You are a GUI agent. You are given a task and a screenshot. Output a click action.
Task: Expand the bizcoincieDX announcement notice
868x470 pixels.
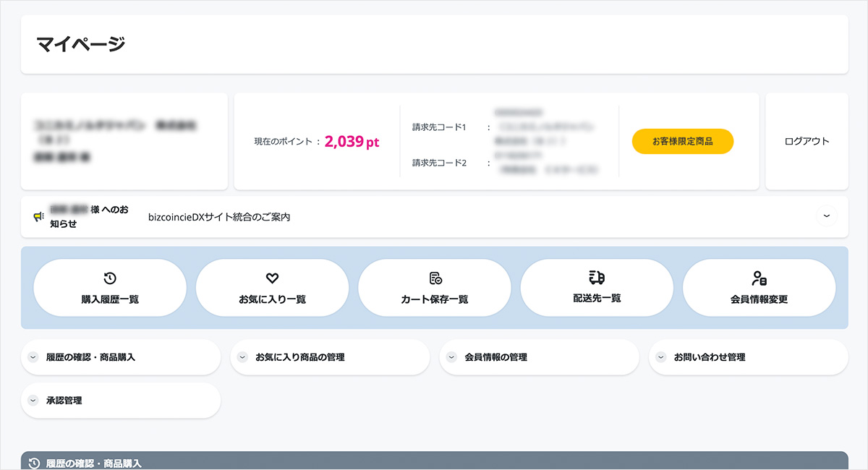click(x=826, y=216)
